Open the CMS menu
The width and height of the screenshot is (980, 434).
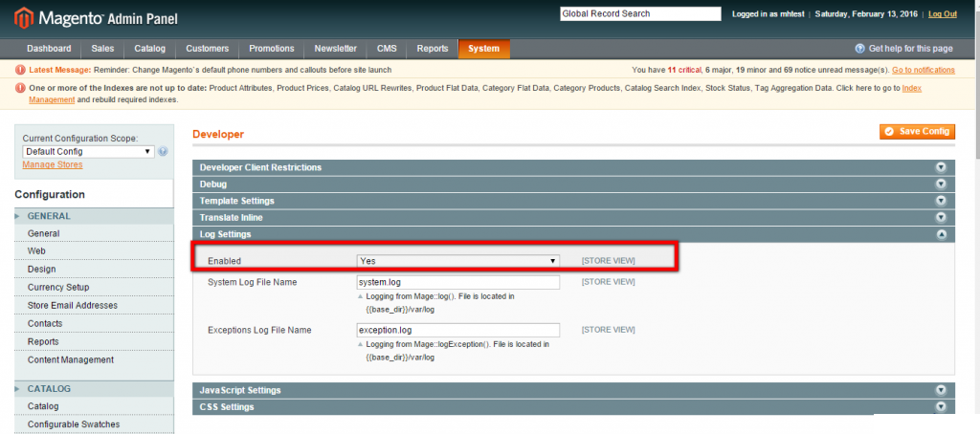[x=387, y=49]
